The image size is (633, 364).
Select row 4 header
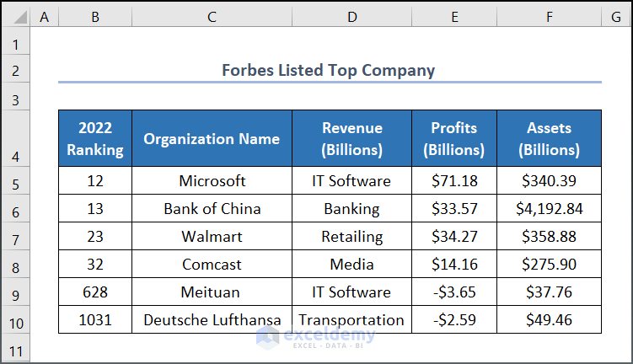pos(15,138)
